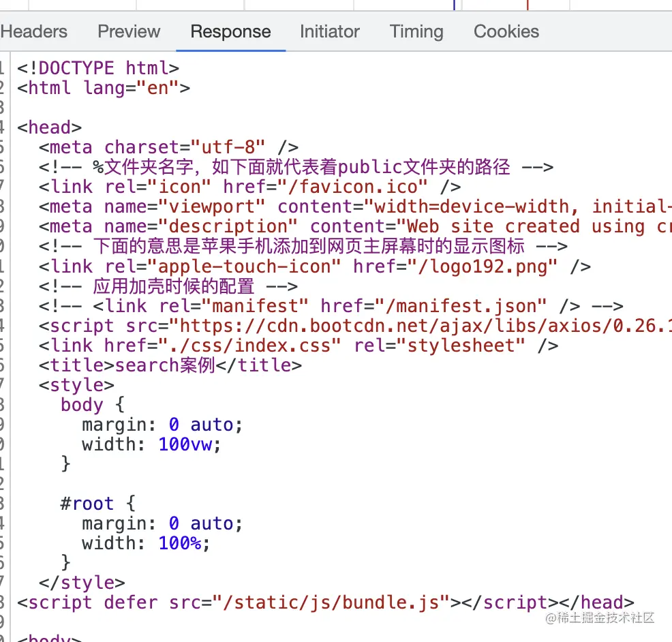
Task: Click the <!DOCTYPE html> line
Action: (98, 68)
